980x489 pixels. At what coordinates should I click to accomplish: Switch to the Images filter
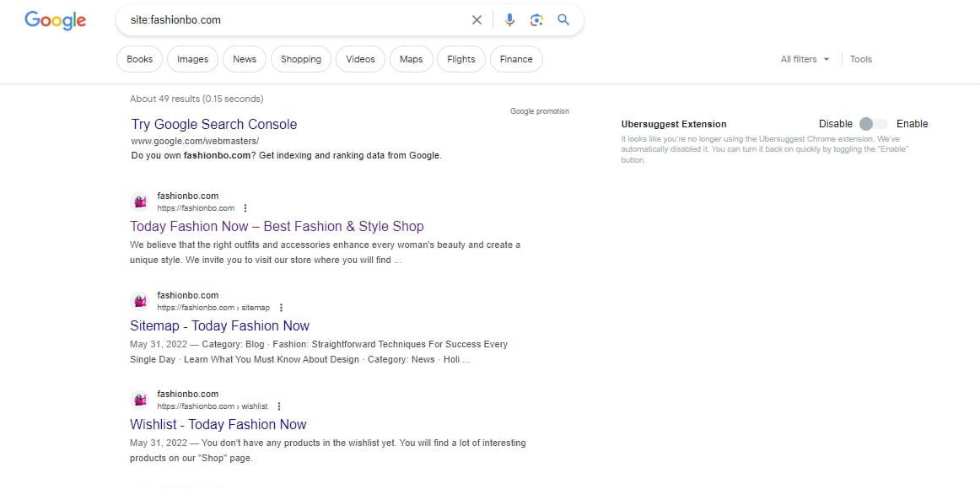[192, 59]
